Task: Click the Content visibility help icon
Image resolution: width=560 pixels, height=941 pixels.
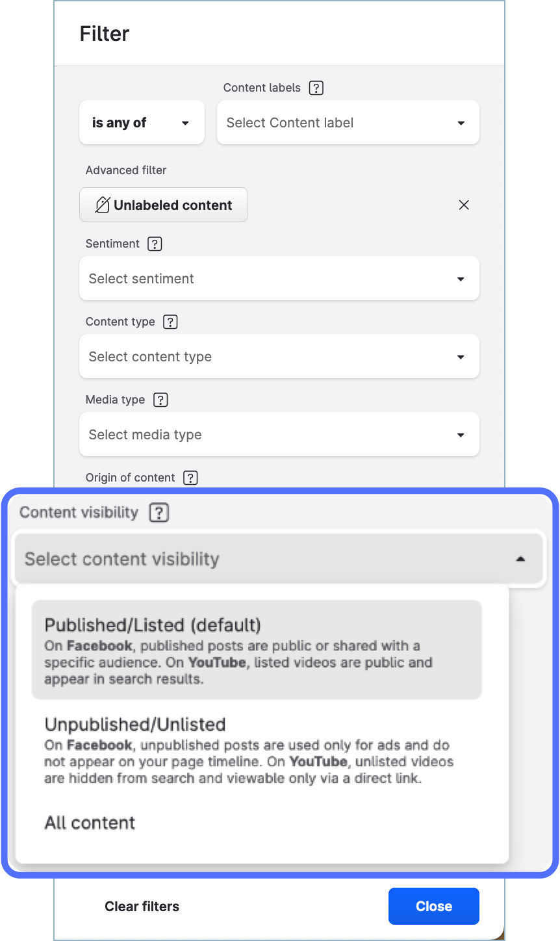Action: 159,513
